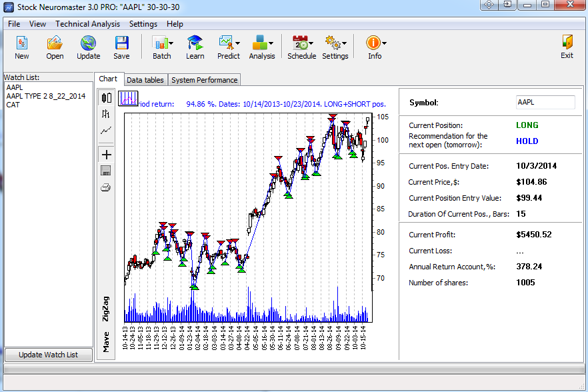The height and width of the screenshot is (392, 588).
Task: Open the Technical Analysis menu
Action: (88, 24)
